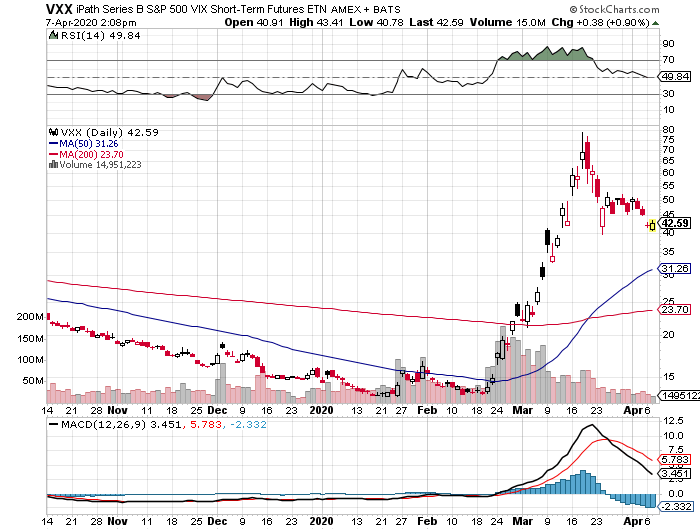Click the MA(50) 31.26 legend label
This screenshot has height=530, width=700.
[x=88, y=144]
